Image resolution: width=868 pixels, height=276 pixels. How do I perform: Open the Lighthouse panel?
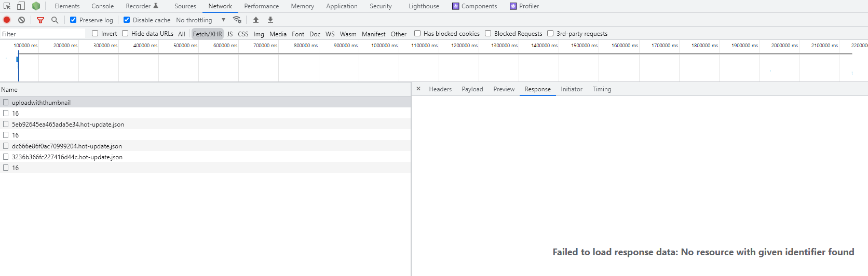424,6
